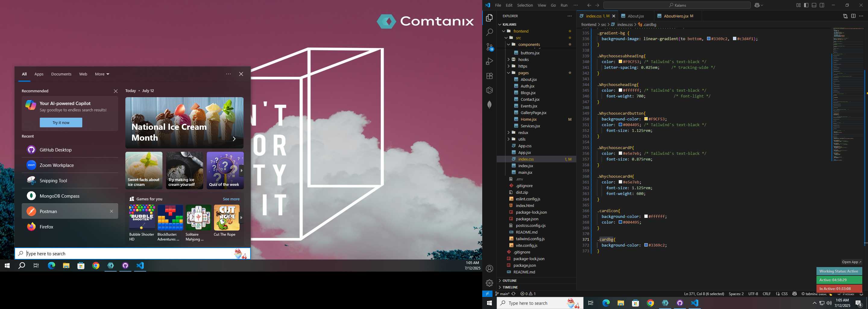
Task: Go back using VS Code title bar arrow
Action: click(589, 5)
